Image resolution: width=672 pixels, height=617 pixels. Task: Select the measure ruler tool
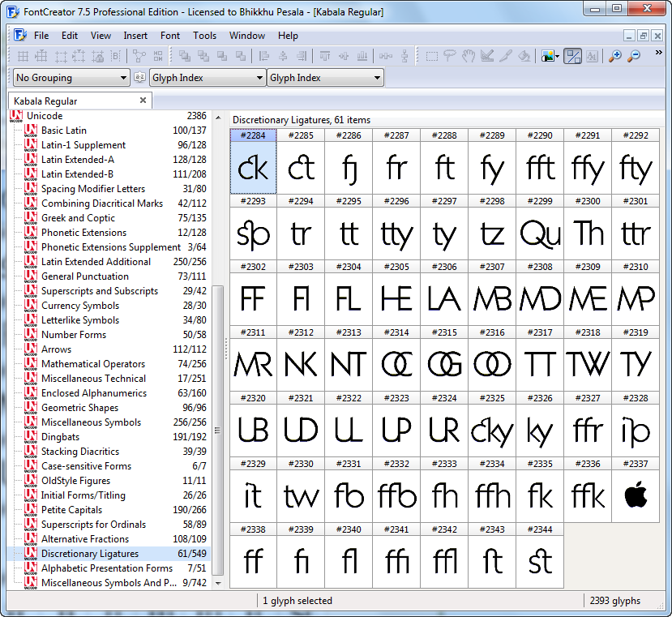pyautogui.click(x=487, y=56)
